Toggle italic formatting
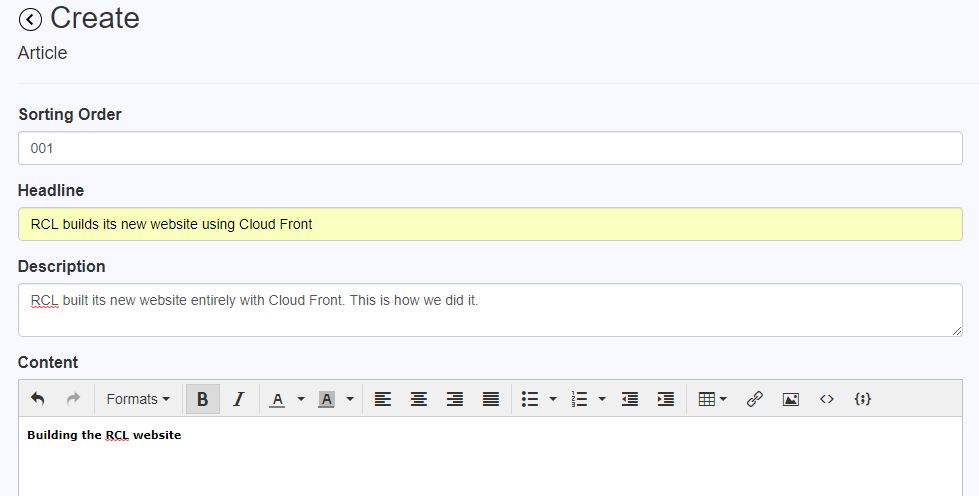Screen dimensions: 979x496 pyautogui.click(x=239, y=399)
